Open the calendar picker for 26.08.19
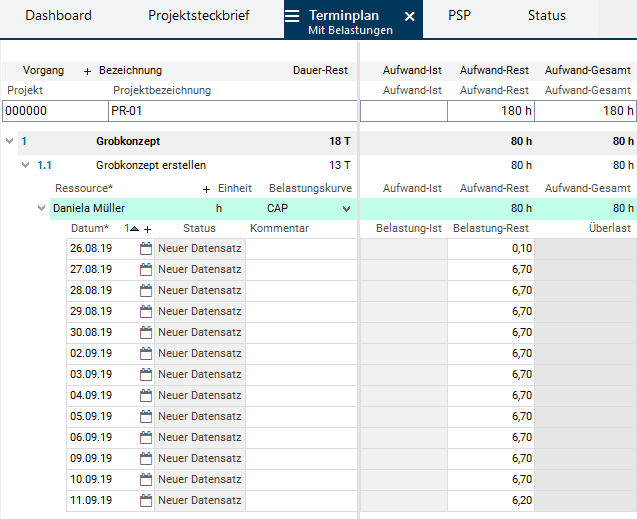The width and height of the screenshot is (637, 519). pyautogui.click(x=146, y=249)
